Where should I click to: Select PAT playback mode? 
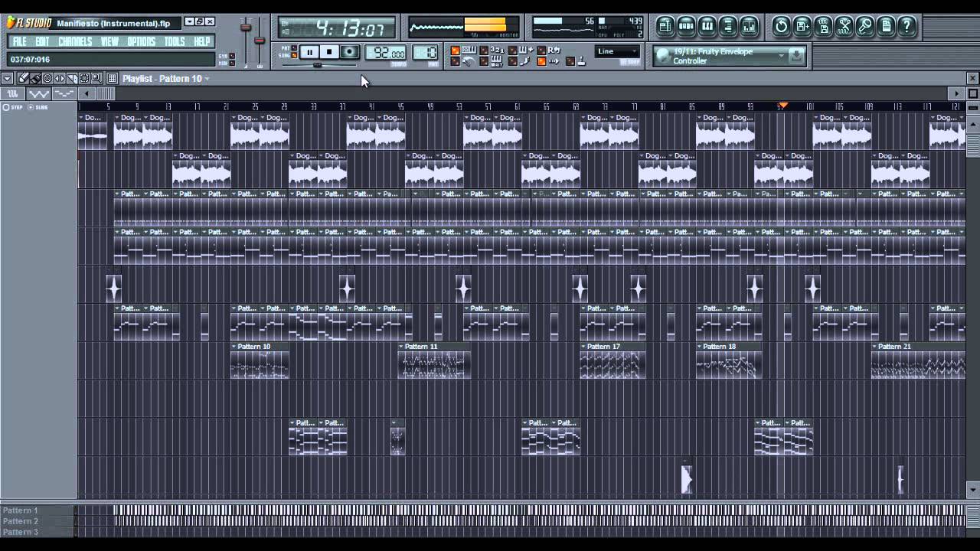(294, 47)
